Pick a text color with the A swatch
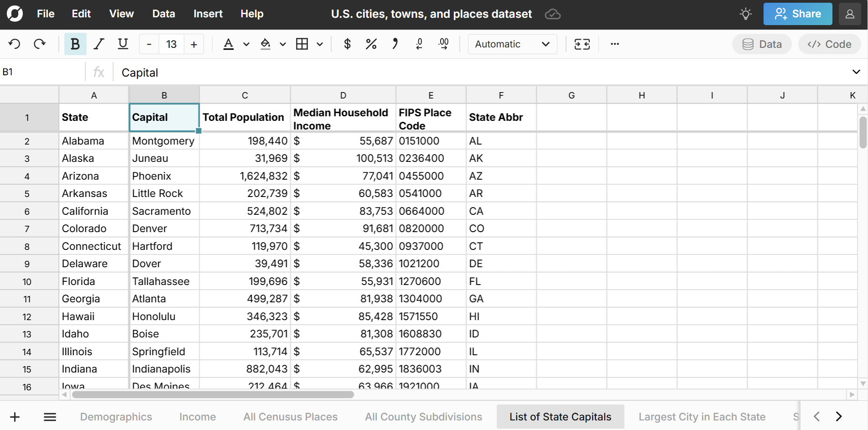868x430 pixels. (x=229, y=44)
